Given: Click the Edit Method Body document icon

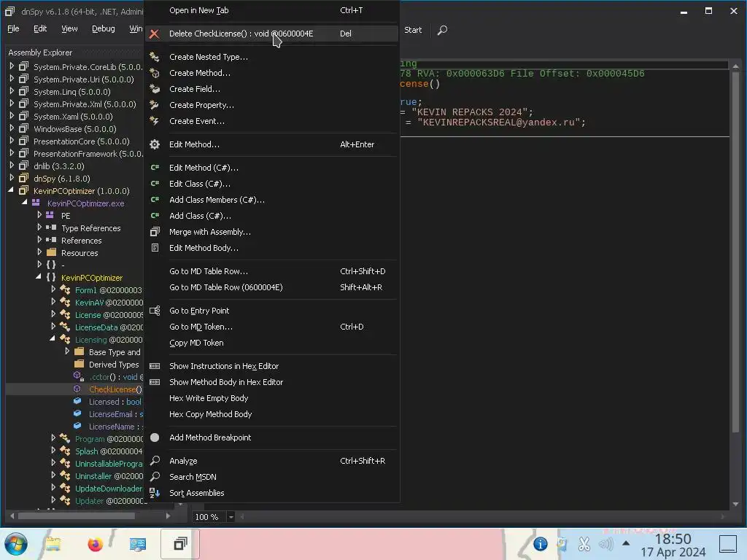Looking at the screenshot, I should pyautogui.click(x=155, y=248).
